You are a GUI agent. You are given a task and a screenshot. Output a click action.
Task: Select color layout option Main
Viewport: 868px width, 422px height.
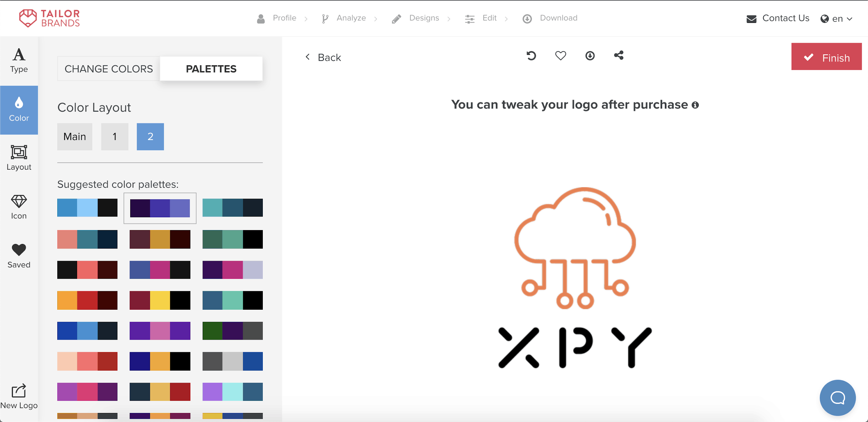(75, 136)
